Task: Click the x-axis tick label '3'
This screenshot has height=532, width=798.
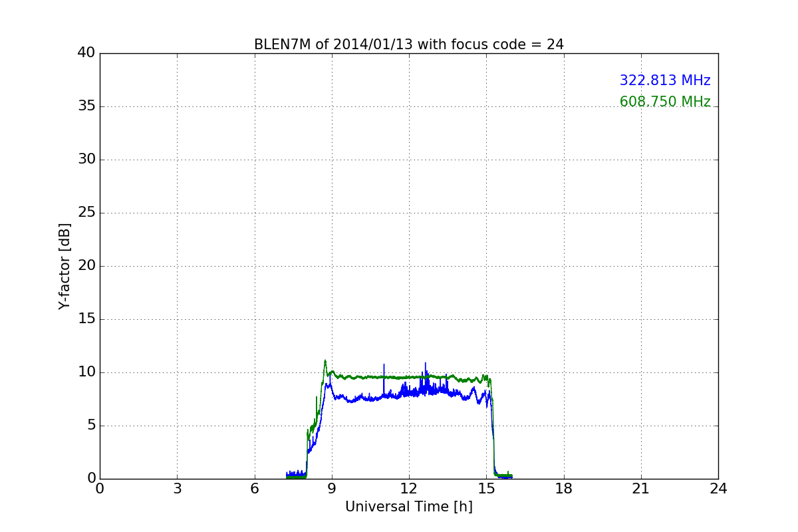Action: pyautogui.click(x=177, y=489)
